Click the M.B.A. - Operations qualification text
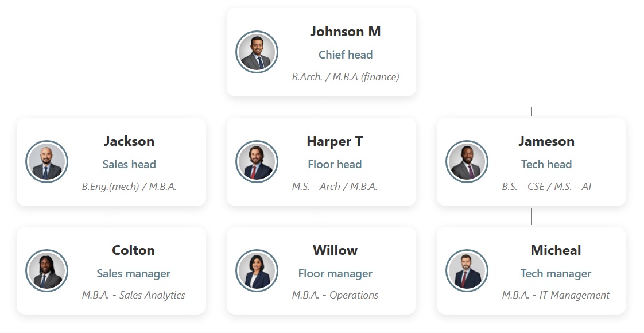644x333 pixels. 335,295
